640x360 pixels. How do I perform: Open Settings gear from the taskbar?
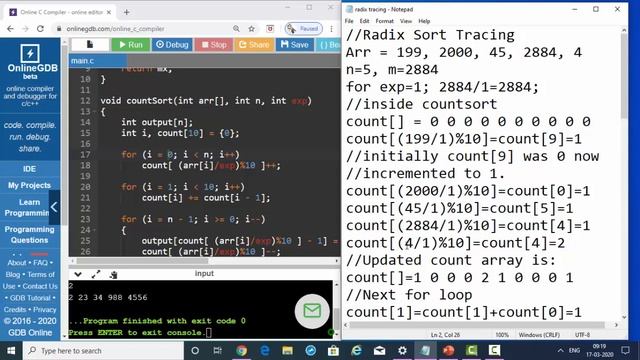pyautogui.click(x=402, y=351)
